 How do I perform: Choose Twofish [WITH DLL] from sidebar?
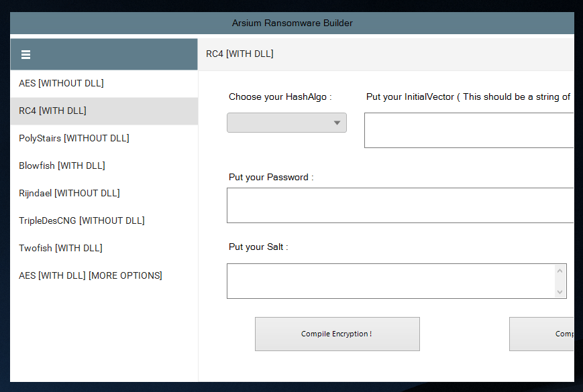[x=62, y=248]
